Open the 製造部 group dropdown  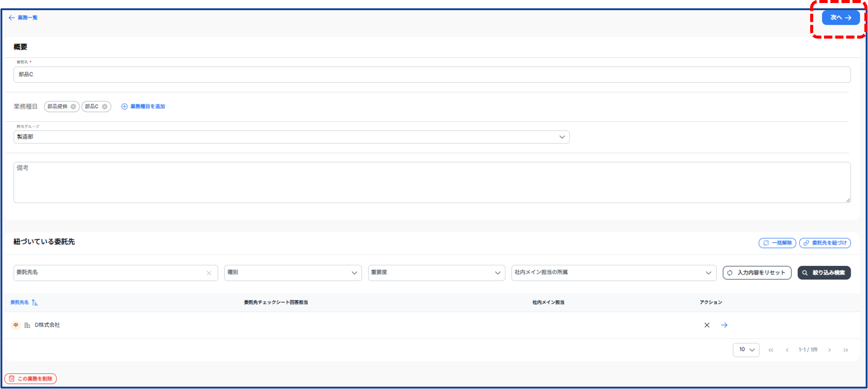[x=291, y=137]
